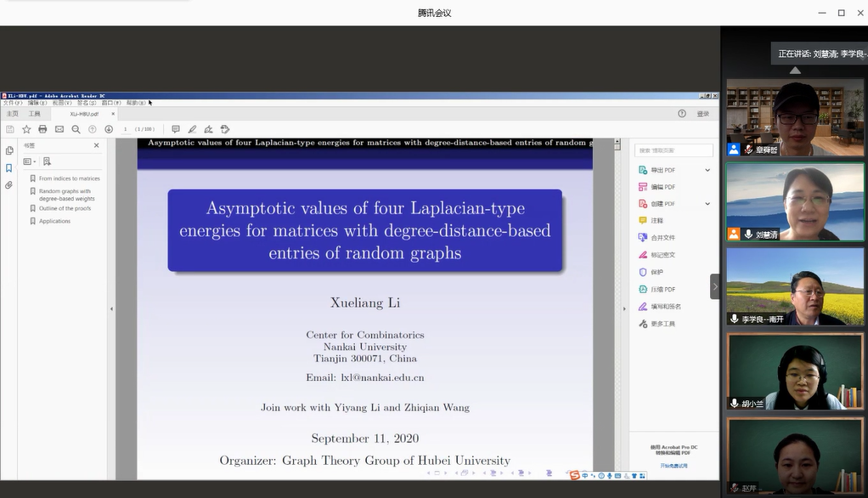Click the star bookmark icon in toolbar
This screenshot has width=868, height=498.
pyautogui.click(x=26, y=129)
